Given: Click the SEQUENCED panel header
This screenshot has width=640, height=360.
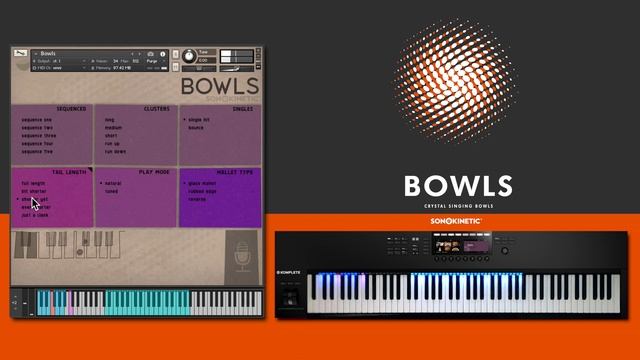Looking at the screenshot, I should [x=71, y=109].
